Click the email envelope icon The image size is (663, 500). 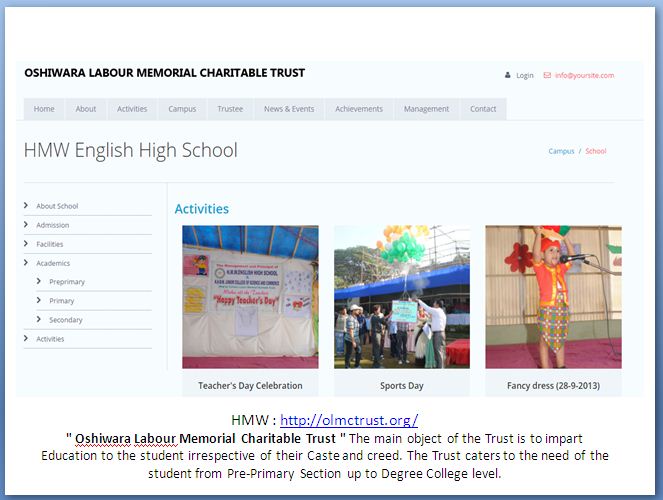coord(547,75)
